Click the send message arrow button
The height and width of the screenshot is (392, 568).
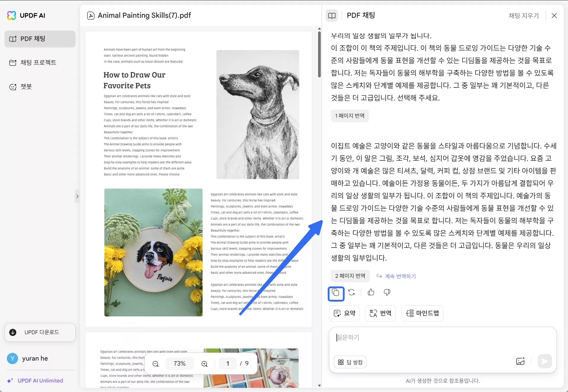pyautogui.click(x=545, y=361)
